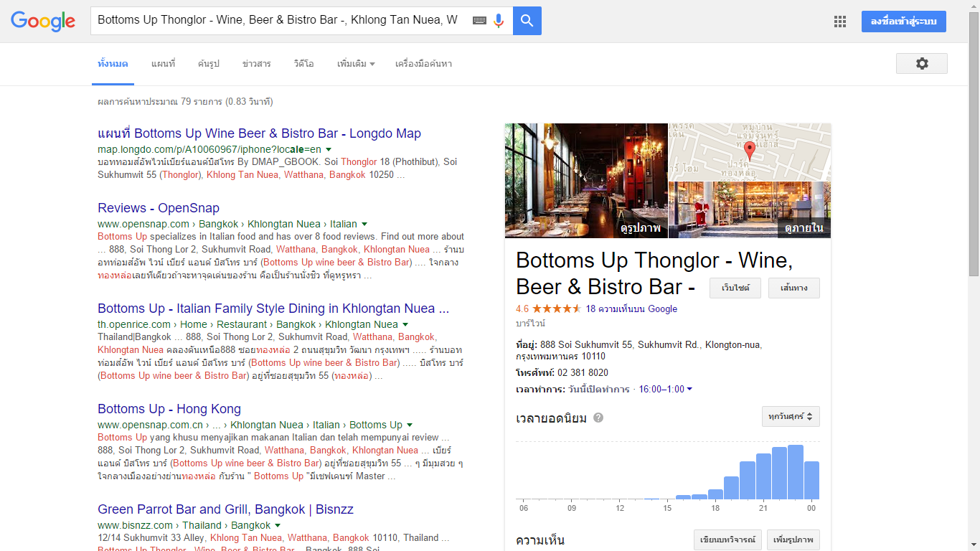The height and width of the screenshot is (551, 980).
Task: Open the ดูรูปภาพ interior photo
Action: (586, 181)
